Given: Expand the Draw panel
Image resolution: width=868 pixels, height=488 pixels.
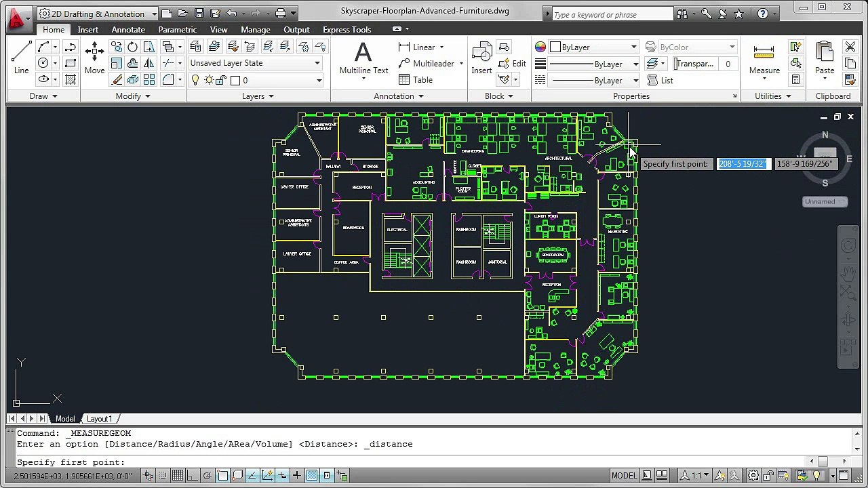Looking at the screenshot, I should pyautogui.click(x=43, y=96).
